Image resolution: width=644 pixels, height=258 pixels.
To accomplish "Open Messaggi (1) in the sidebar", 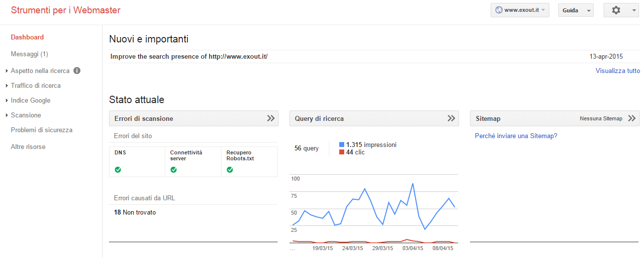I will [29, 54].
